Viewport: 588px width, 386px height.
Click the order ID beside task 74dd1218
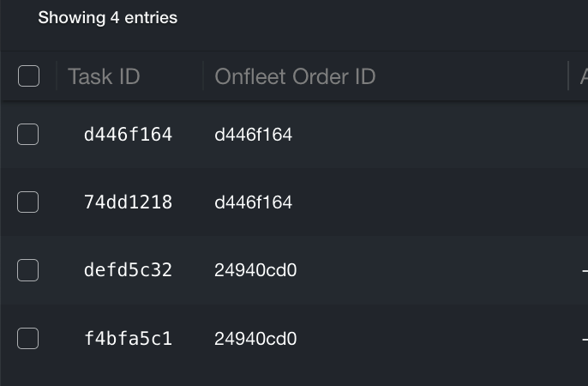(x=253, y=202)
